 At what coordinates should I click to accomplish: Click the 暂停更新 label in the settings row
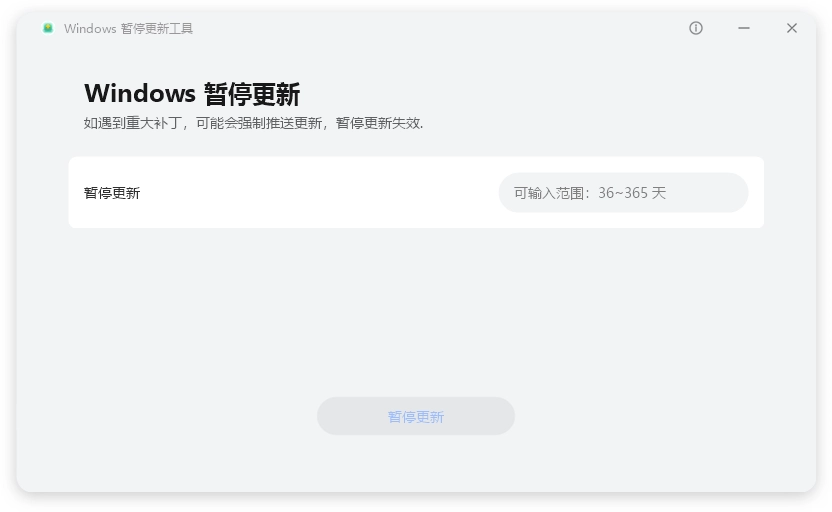click(x=112, y=193)
